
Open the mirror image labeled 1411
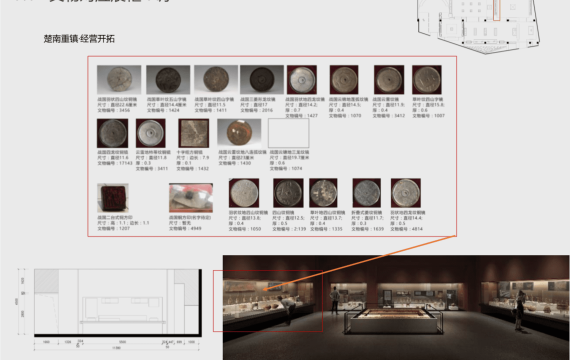(x=216, y=80)
